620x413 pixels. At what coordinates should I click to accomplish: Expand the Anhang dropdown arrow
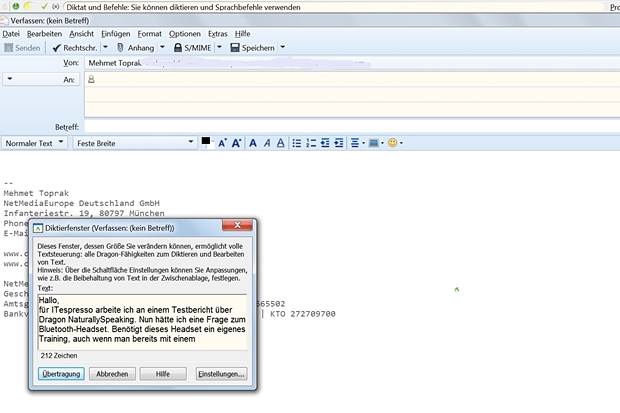163,47
